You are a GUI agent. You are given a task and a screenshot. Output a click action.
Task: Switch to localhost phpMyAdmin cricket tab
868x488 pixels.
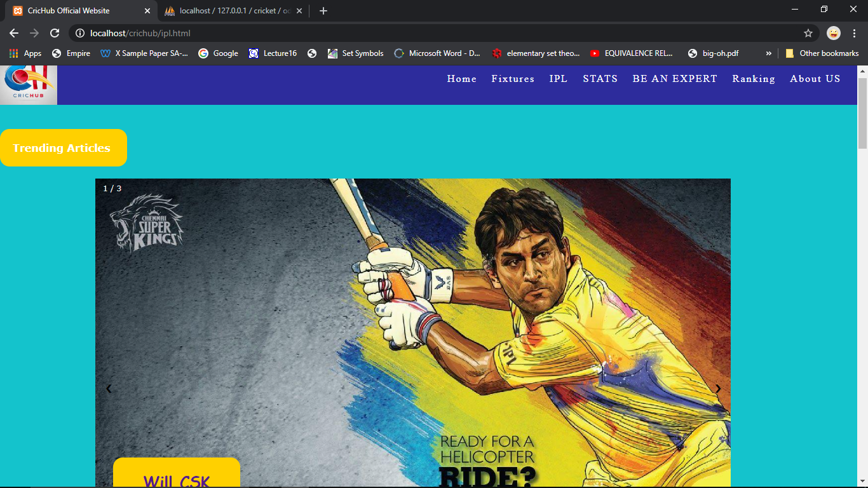click(x=233, y=11)
